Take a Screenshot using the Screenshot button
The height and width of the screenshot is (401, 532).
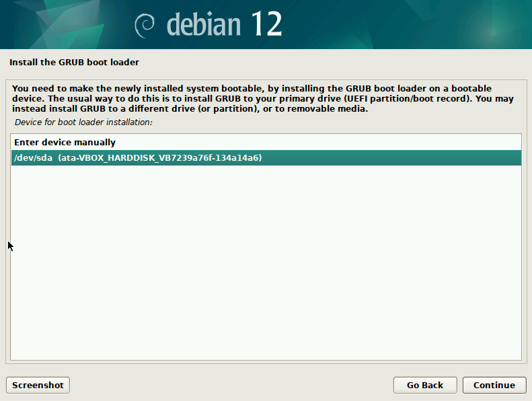click(38, 385)
